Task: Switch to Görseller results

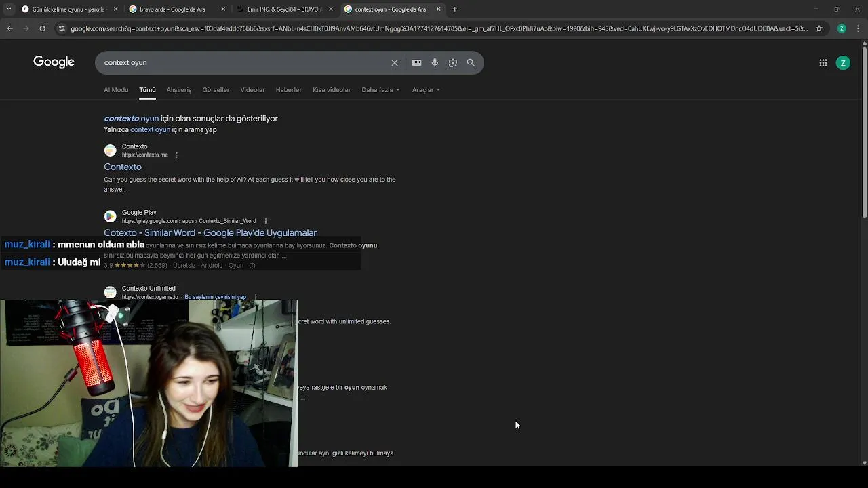Action: [216, 90]
